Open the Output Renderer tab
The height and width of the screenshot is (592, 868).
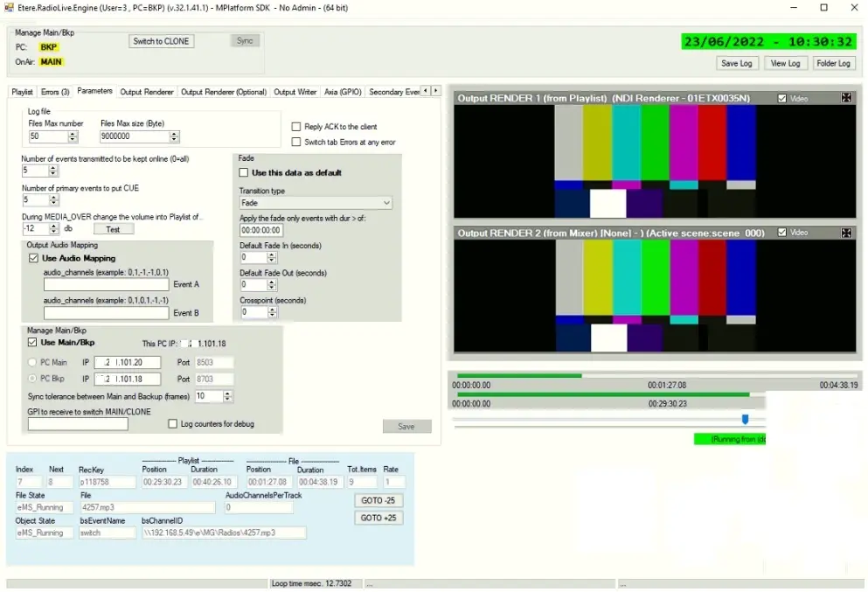click(147, 92)
